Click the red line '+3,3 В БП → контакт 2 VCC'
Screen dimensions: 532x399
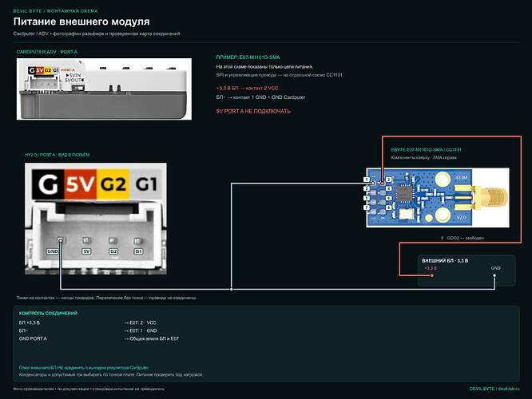point(247,88)
